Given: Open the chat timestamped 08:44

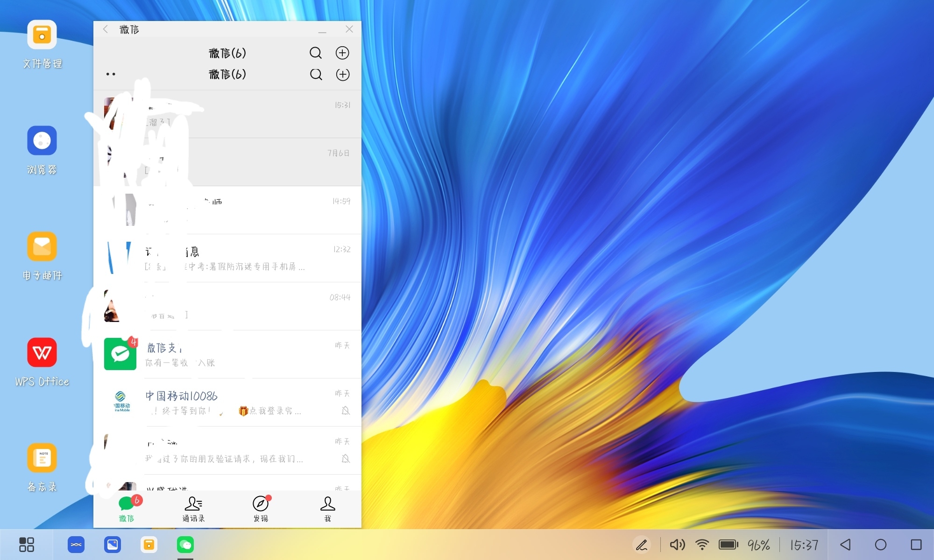Looking at the screenshot, I should 227,306.
